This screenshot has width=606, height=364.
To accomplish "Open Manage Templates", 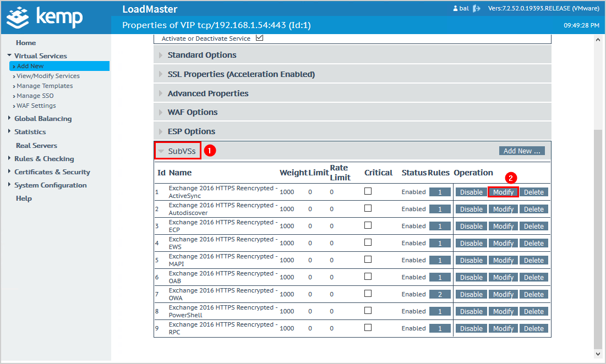I will (45, 86).
